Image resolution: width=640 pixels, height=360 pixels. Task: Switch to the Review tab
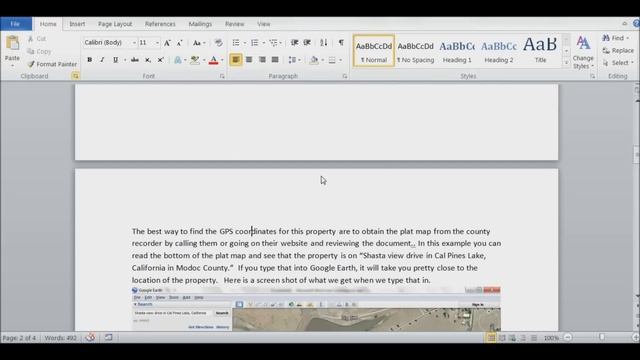click(x=234, y=24)
